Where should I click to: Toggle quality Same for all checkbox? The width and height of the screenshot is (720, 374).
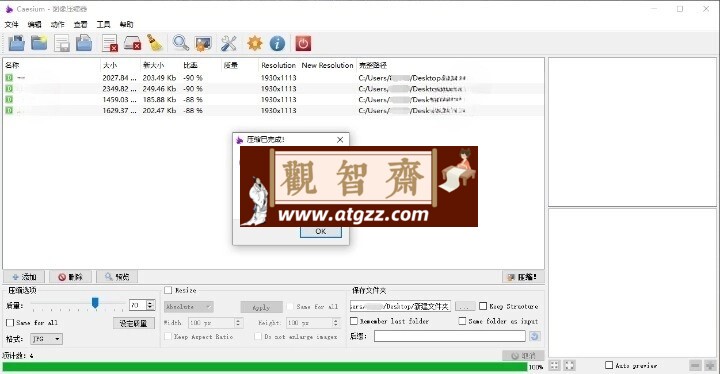(x=10, y=323)
